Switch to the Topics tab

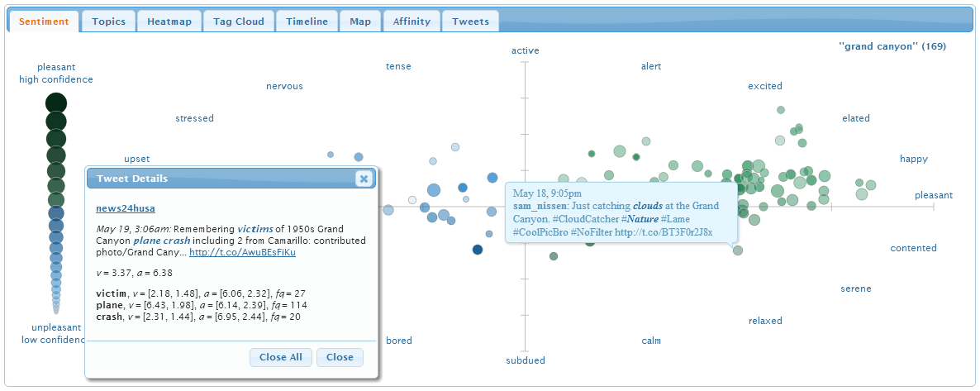click(x=109, y=21)
